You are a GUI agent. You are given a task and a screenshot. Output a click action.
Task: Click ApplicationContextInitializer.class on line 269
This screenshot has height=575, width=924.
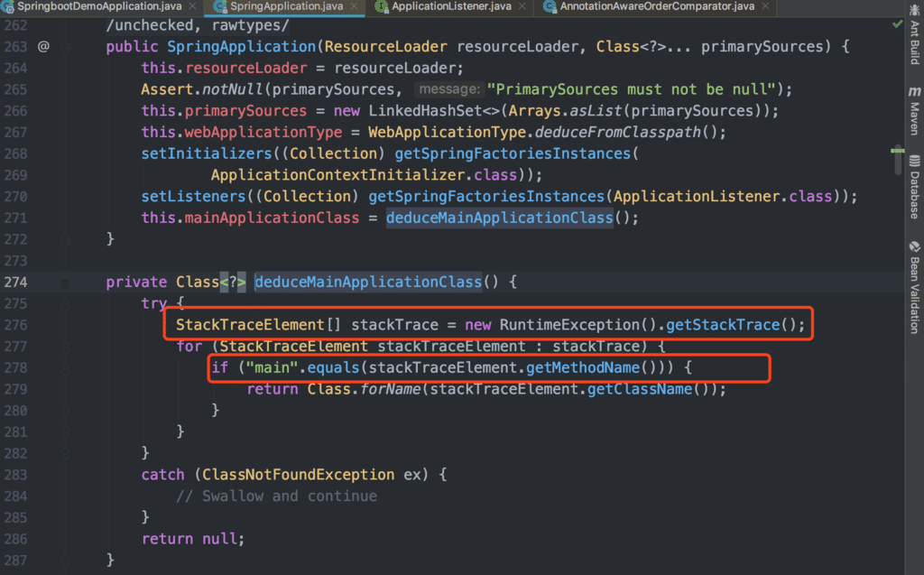coord(365,175)
